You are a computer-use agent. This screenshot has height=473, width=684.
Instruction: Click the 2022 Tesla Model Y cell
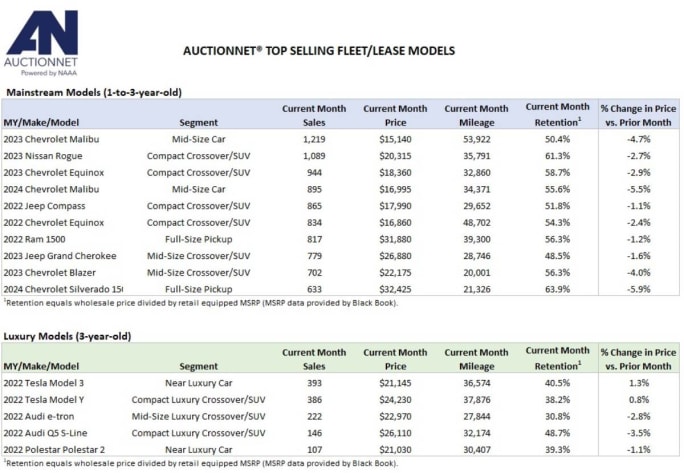click(44, 399)
